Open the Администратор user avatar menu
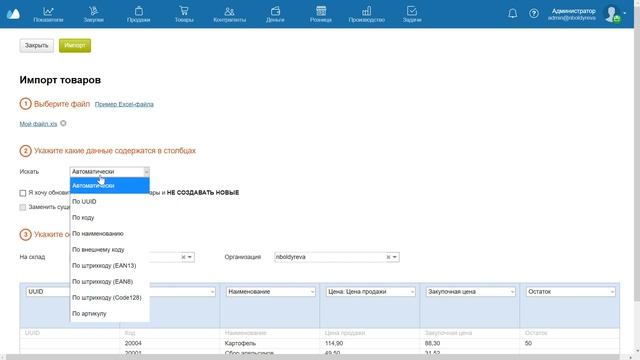 (x=612, y=14)
